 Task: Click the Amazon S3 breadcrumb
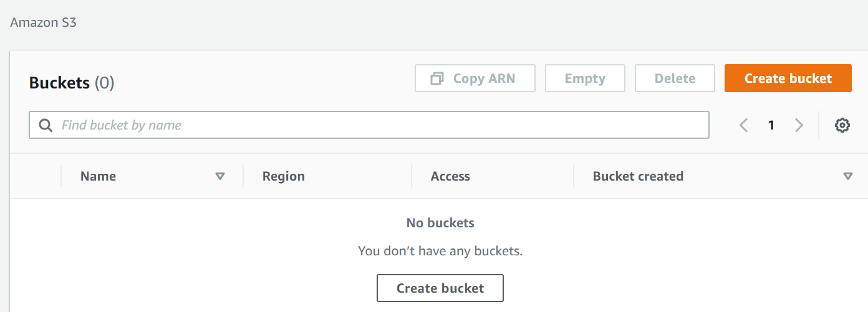coord(44,22)
